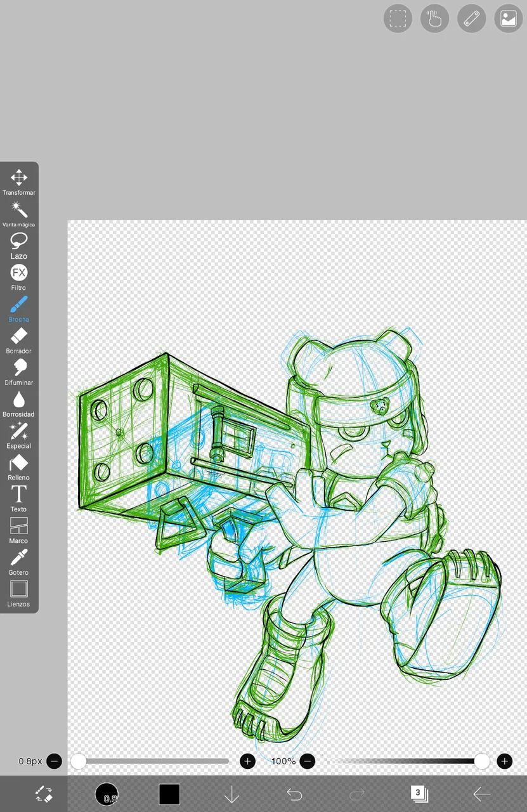Tap the down arrow to hide toolbar
The width and height of the screenshot is (527, 812).
point(231,794)
